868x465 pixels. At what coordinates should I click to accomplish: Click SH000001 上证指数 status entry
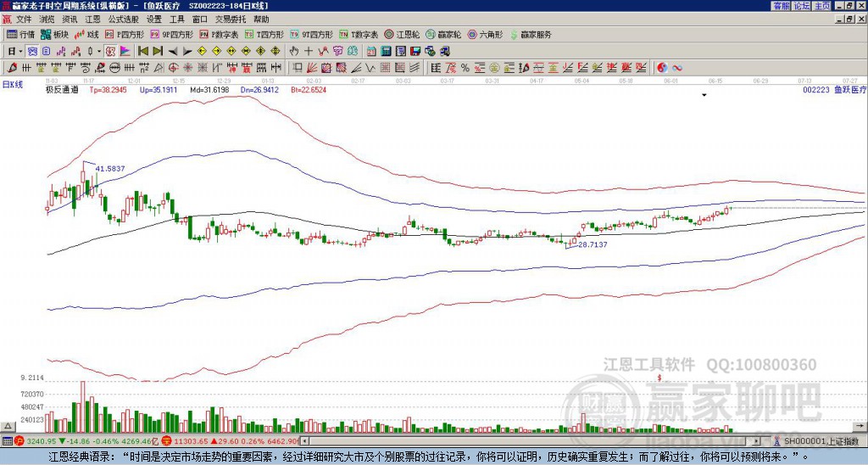point(816,441)
